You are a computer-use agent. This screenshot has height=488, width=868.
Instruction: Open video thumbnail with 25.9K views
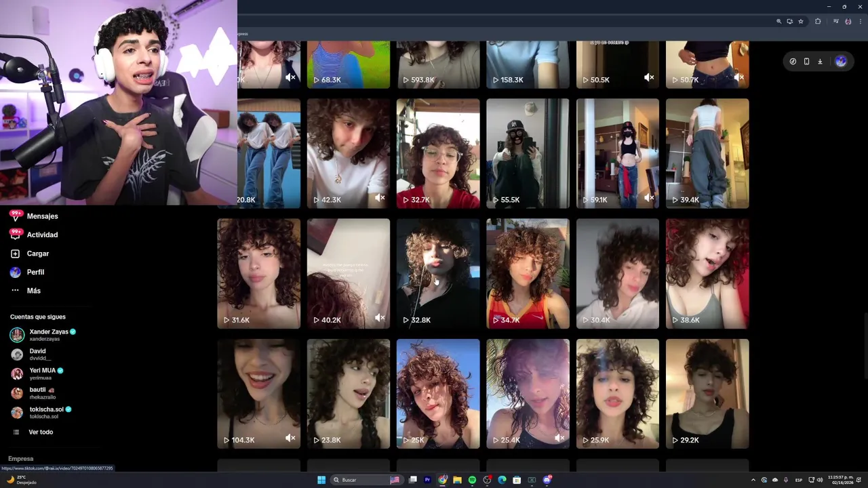[618, 394]
